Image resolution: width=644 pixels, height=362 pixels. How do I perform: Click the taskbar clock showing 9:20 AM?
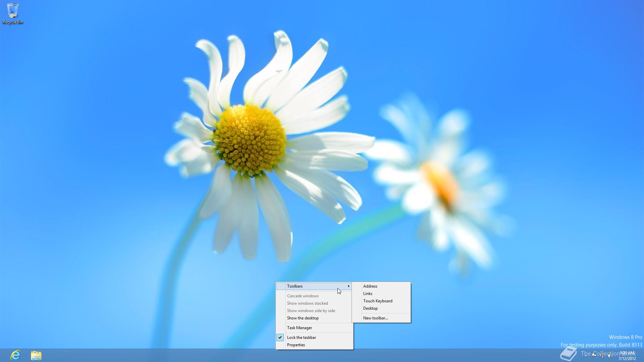tap(627, 356)
